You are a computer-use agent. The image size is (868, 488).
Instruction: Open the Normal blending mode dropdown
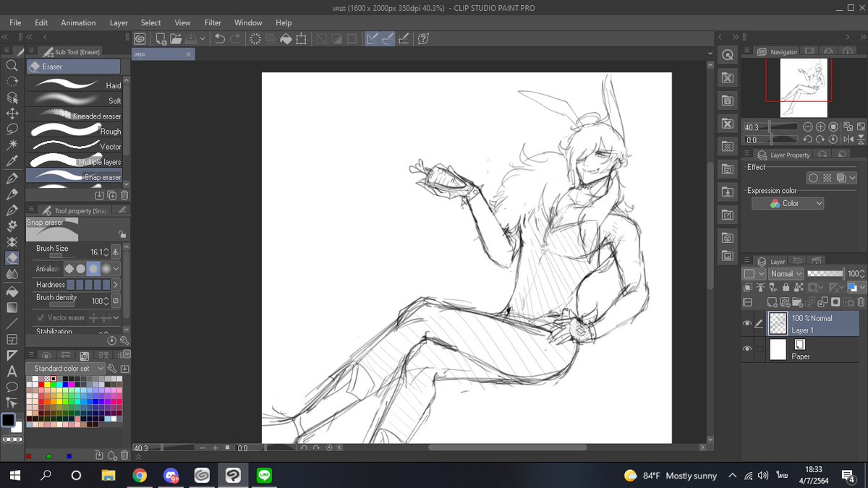click(x=786, y=274)
